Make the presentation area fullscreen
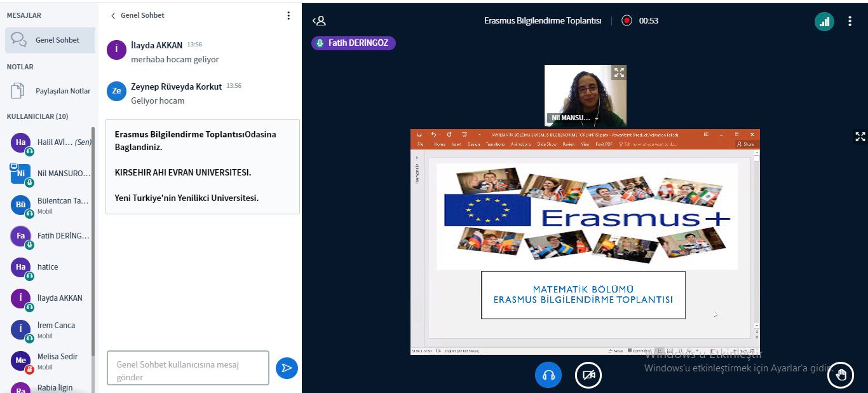The height and width of the screenshot is (393, 868). [x=860, y=137]
